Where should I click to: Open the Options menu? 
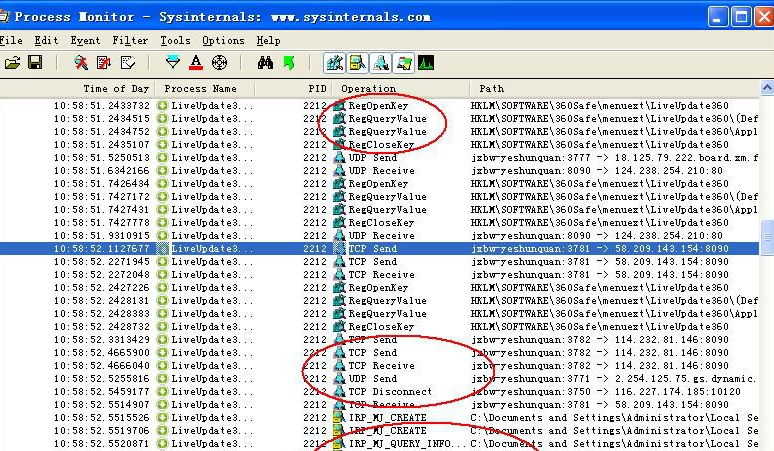point(223,40)
